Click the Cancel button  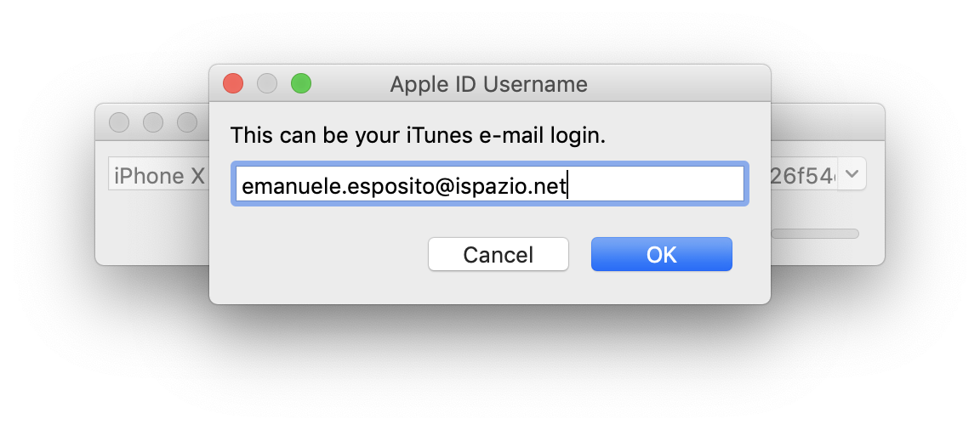tap(499, 254)
